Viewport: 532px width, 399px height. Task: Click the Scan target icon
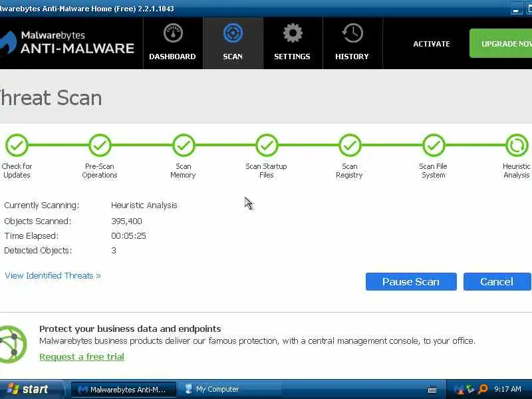(233, 33)
